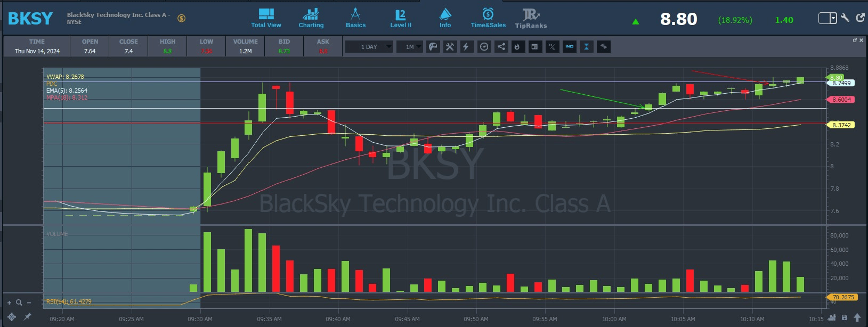Viewport: 868px width, 327px height.
Task: Click the VWAP: 8.2678 indicator label
Action: tap(65, 77)
